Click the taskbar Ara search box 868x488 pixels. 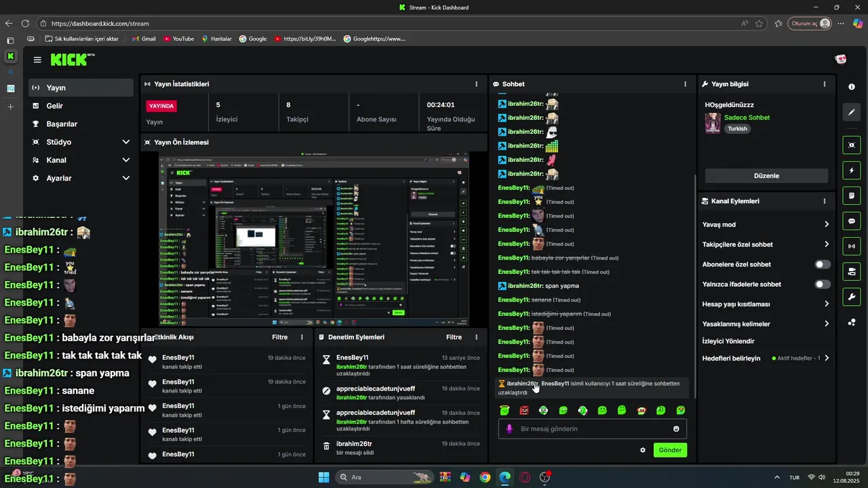(x=384, y=477)
